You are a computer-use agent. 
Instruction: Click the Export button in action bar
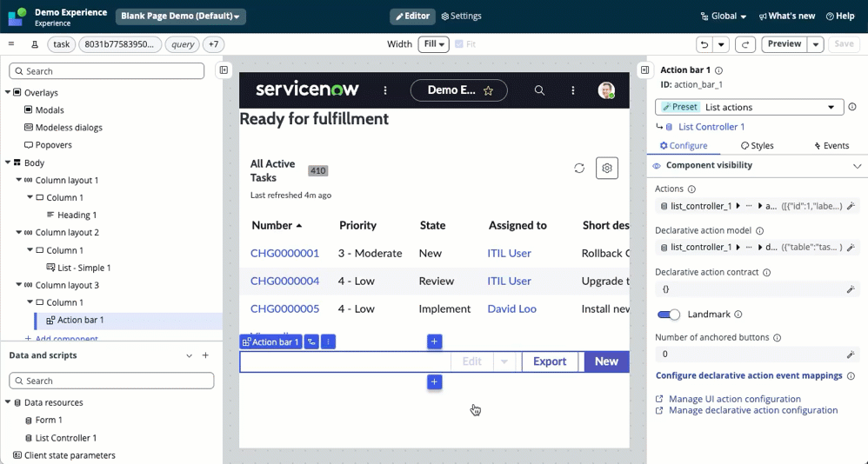(550, 361)
